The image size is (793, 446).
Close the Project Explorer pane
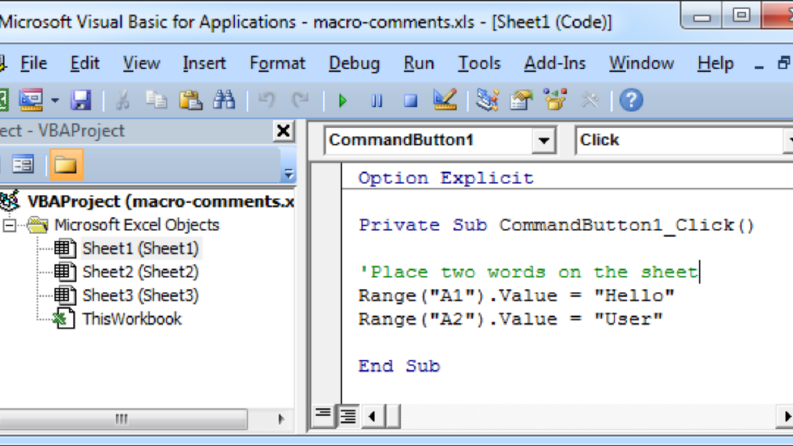point(283,131)
